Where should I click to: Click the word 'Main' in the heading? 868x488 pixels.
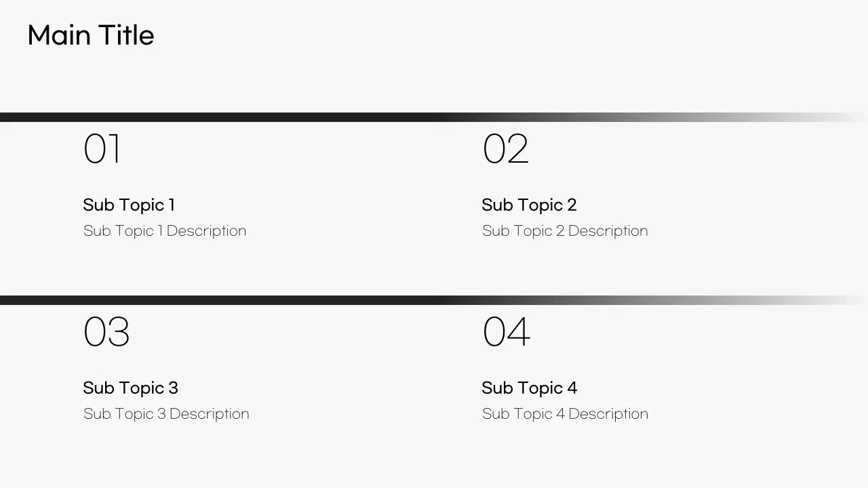[x=60, y=36]
